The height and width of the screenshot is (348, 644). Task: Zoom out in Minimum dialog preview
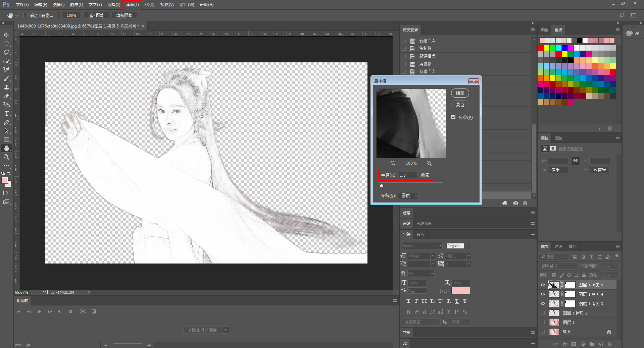(393, 163)
